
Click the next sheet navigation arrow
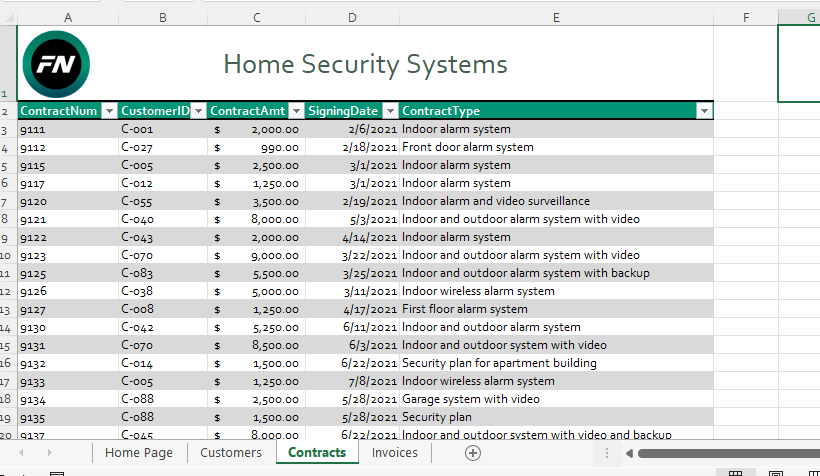pyautogui.click(x=49, y=452)
